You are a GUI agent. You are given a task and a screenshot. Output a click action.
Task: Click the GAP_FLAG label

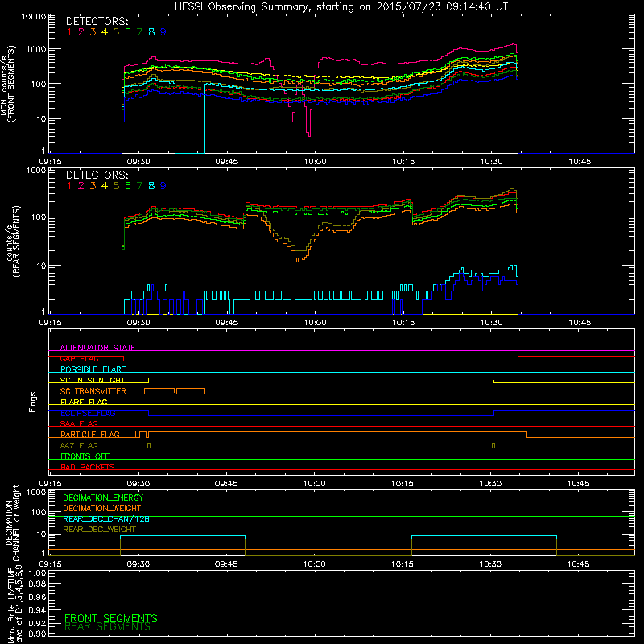[x=79, y=358]
